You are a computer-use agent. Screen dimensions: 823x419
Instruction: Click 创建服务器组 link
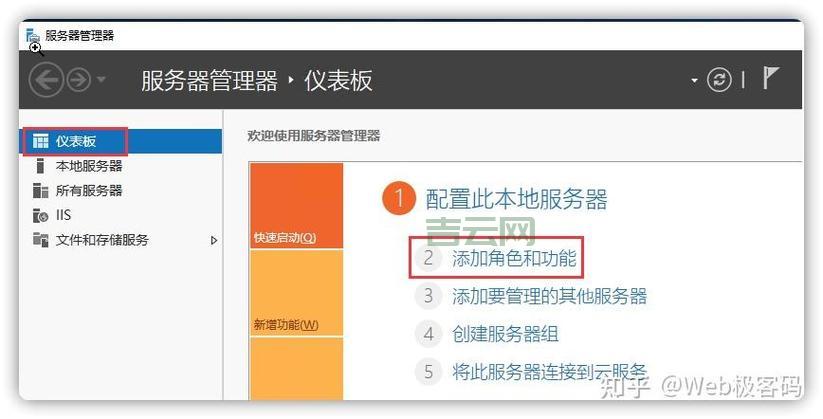click(x=505, y=334)
